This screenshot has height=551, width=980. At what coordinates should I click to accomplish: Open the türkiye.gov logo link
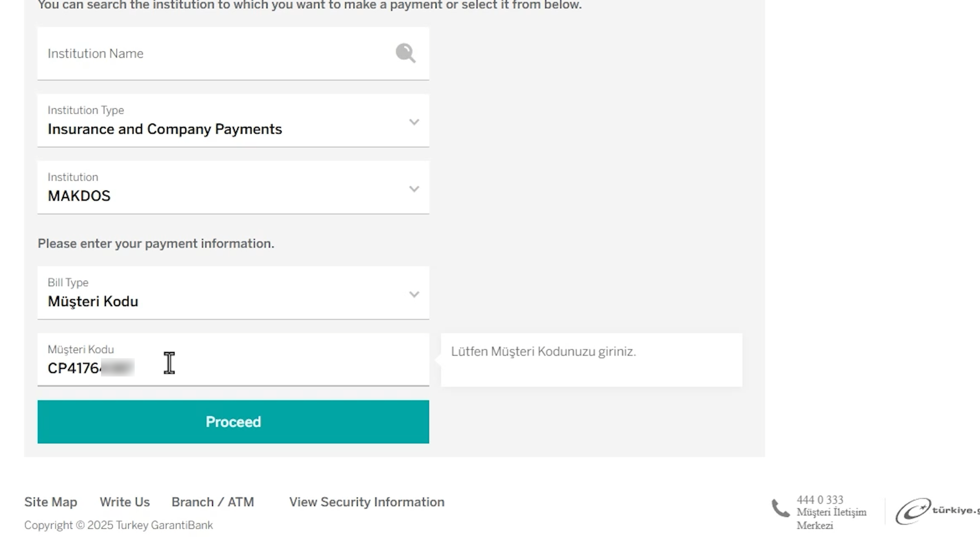(x=938, y=511)
